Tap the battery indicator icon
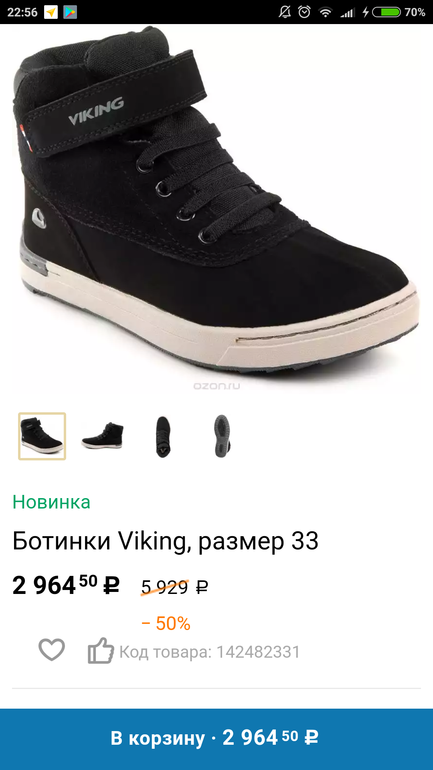The height and width of the screenshot is (770, 433). click(x=386, y=12)
